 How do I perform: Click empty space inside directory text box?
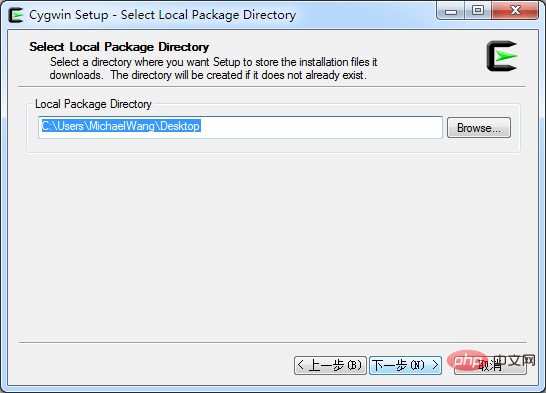(320, 127)
